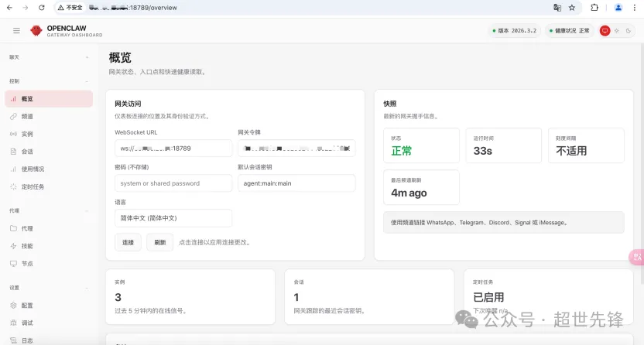
Task: Click the browser address bar URL
Action: pos(133,8)
